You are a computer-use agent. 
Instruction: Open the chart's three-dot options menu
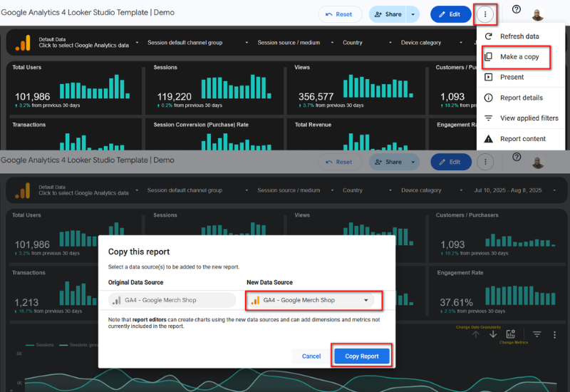tap(554, 334)
